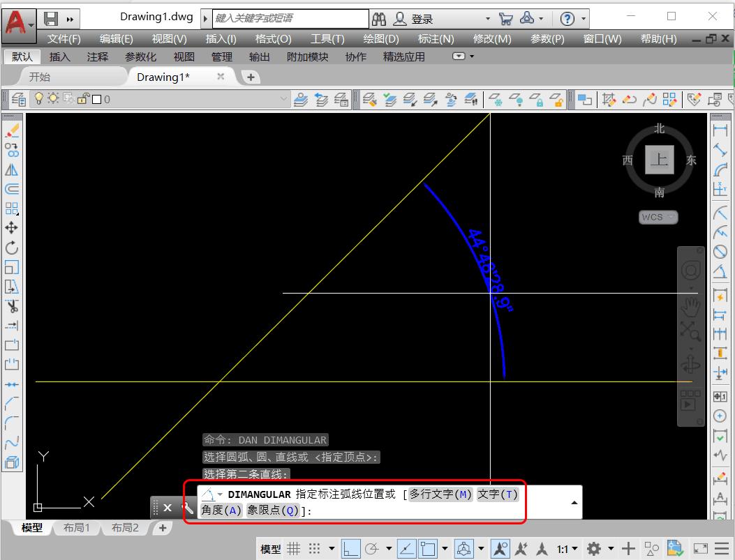Switch to the 布局1 layout tab
Viewport: 735px width, 560px height.
(x=77, y=528)
